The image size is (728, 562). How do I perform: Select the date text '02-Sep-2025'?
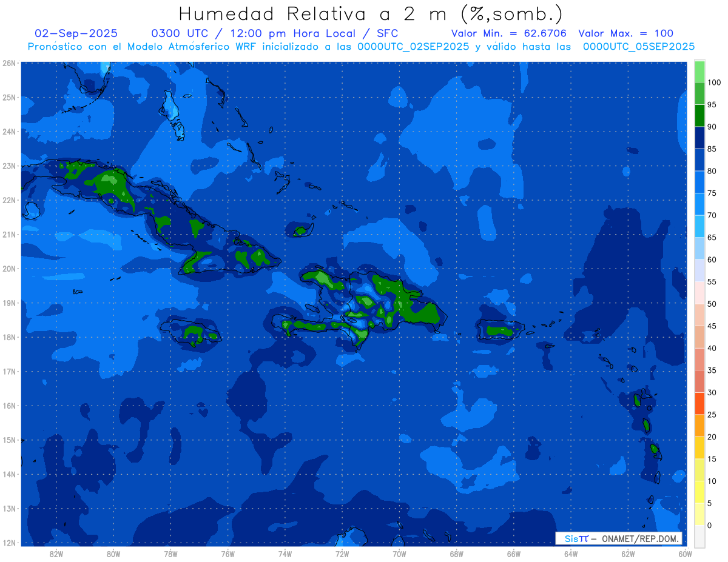pyautogui.click(x=76, y=33)
